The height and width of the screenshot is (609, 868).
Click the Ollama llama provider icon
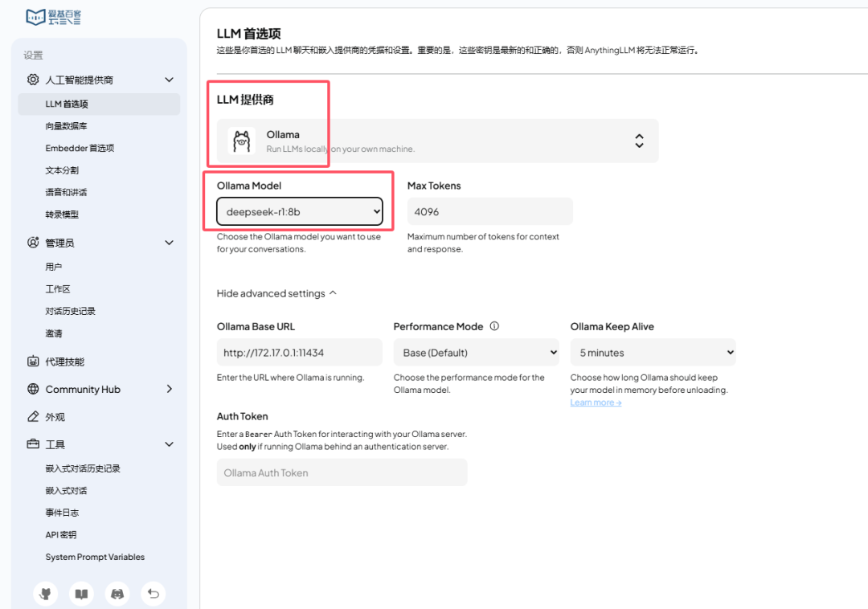point(241,141)
